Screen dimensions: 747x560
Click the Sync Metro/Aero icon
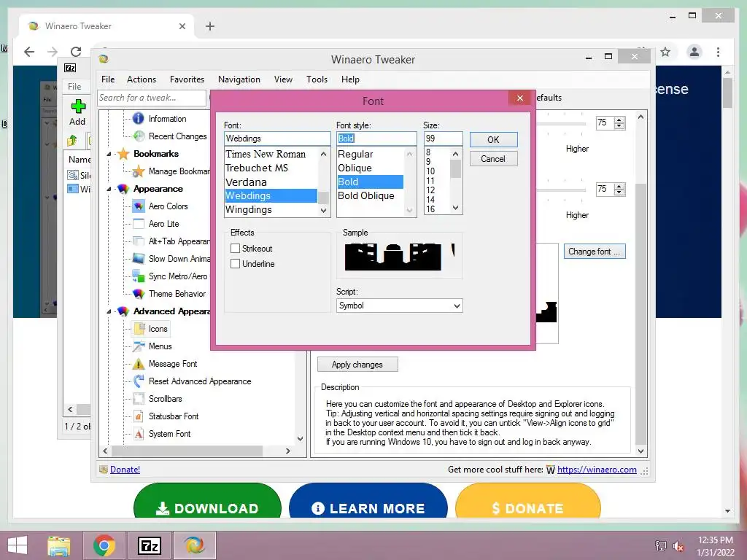(x=139, y=276)
